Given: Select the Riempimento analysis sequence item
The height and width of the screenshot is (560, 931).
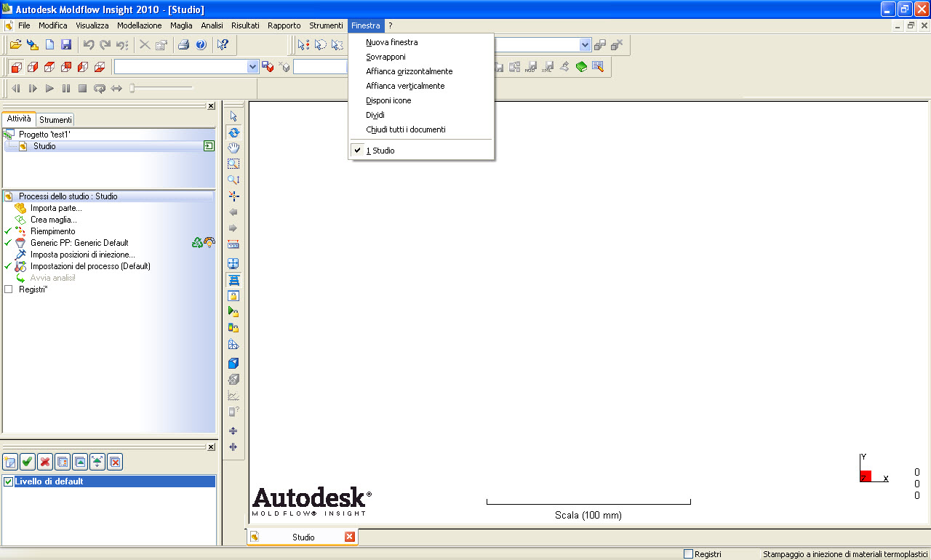Looking at the screenshot, I should tap(52, 231).
